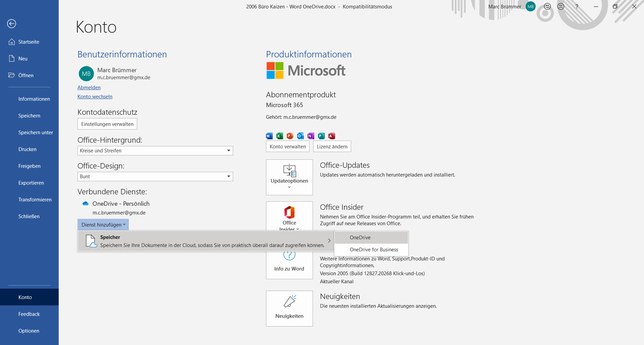Open Speichern unter in sidebar

(x=29, y=133)
